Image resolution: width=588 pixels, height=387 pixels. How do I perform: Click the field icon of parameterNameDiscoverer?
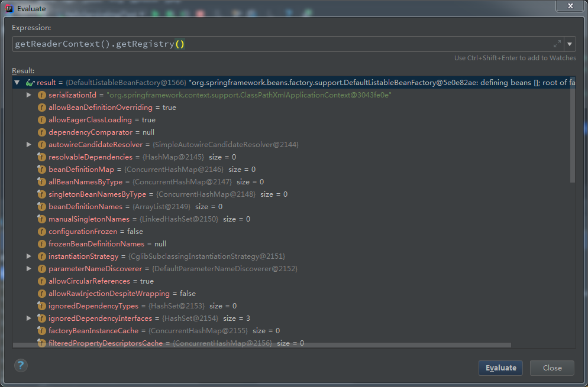point(41,269)
